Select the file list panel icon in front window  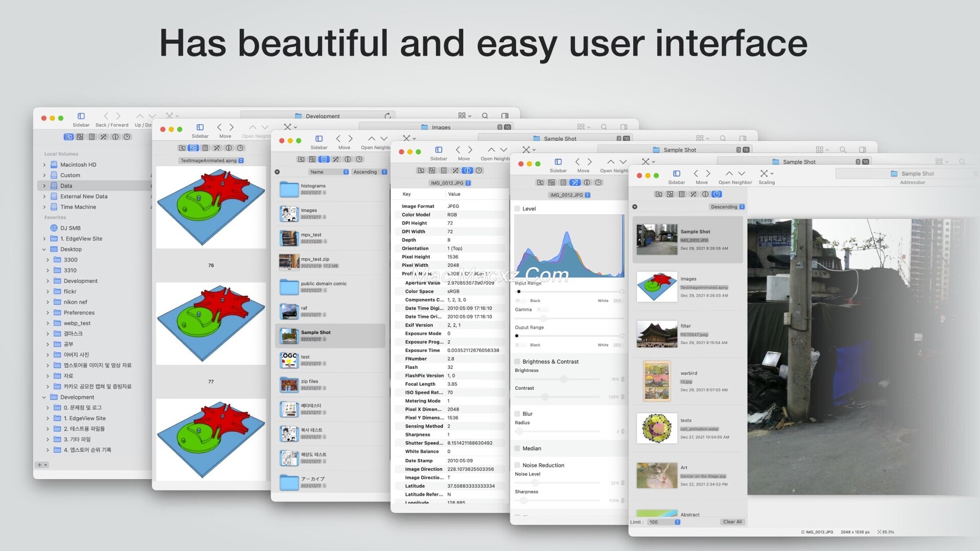coord(681,194)
